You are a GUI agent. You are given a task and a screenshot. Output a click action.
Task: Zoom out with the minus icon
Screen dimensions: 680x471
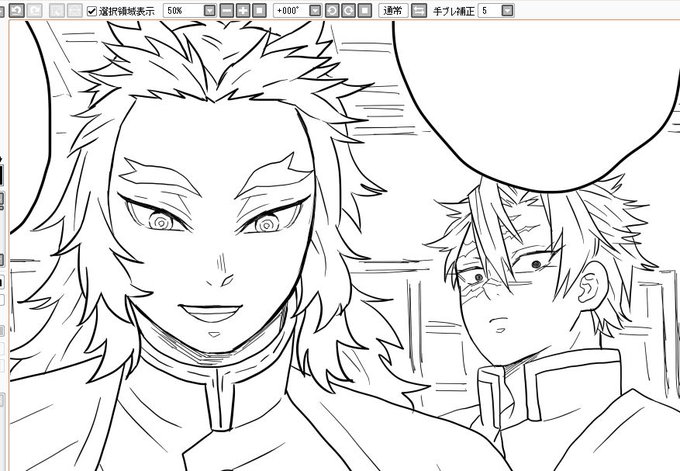pyautogui.click(x=226, y=10)
